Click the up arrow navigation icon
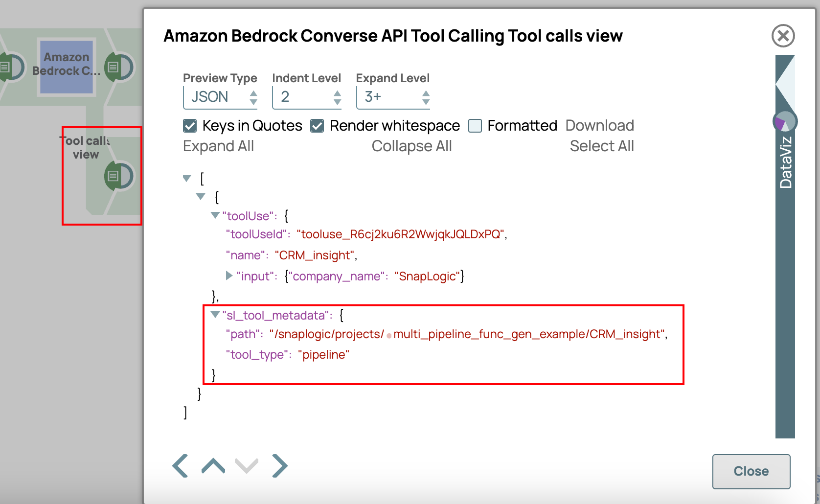Screen dimensions: 820x504 (x=213, y=466)
